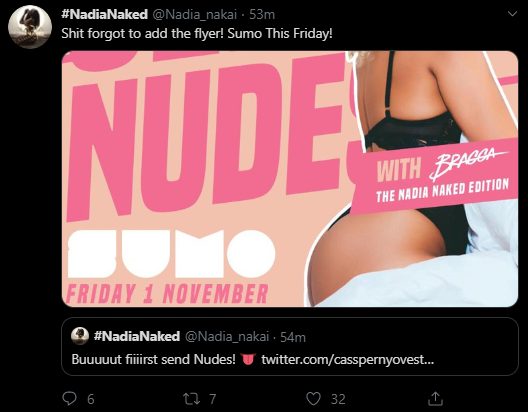Click the @Nadia_nakai handle on main tweet
528x412 pixels.
click(x=195, y=14)
